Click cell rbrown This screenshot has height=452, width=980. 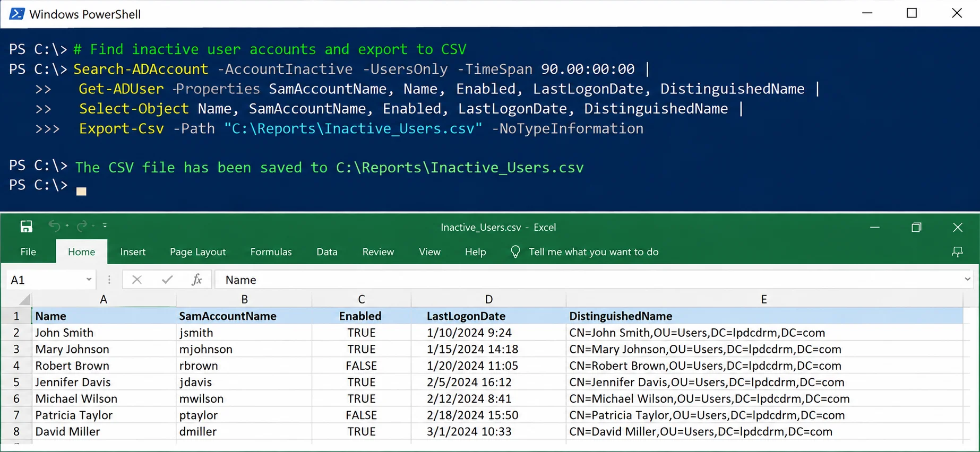click(244, 366)
